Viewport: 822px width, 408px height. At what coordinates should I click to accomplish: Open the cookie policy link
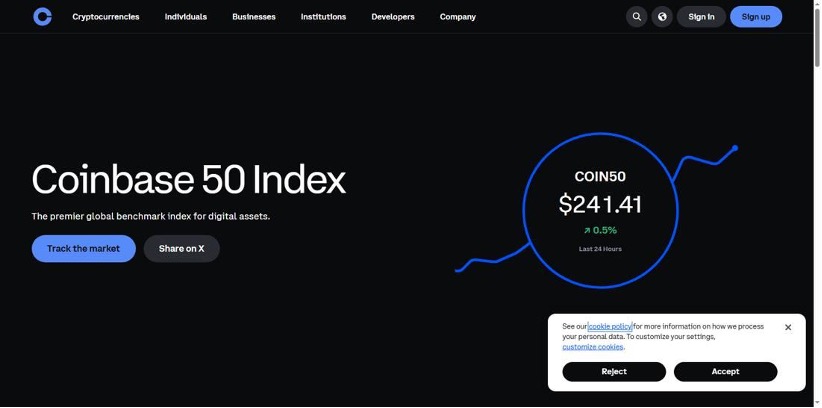click(610, 326)
